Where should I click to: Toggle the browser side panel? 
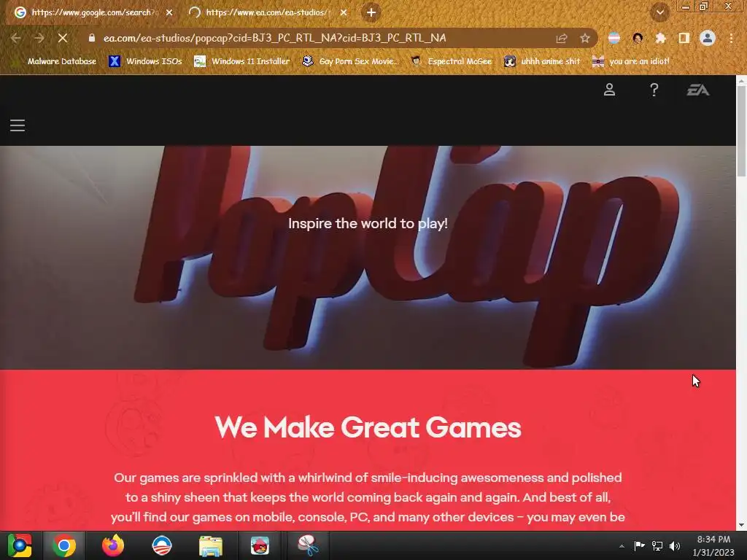tap(684, 38)
